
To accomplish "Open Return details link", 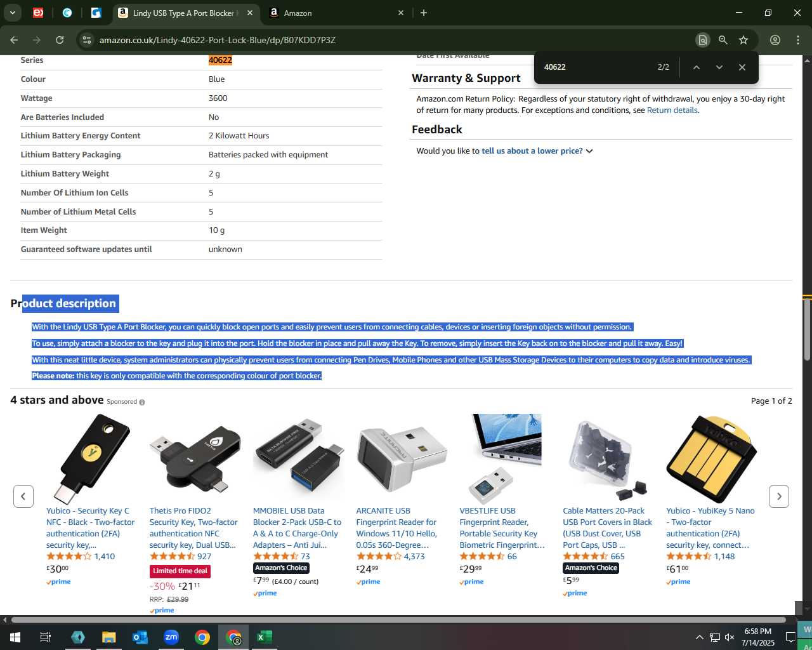I will [x=672, y=110].
